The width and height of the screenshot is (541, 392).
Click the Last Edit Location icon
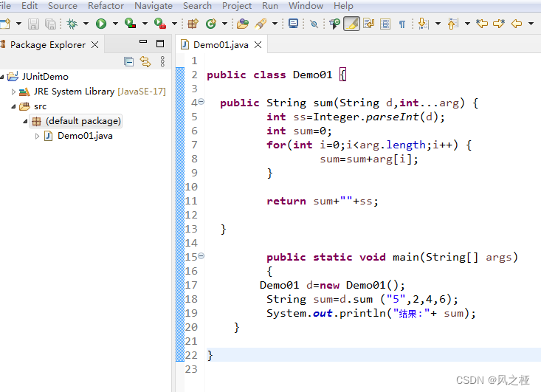pyautogui.click(x=482, y=24)
